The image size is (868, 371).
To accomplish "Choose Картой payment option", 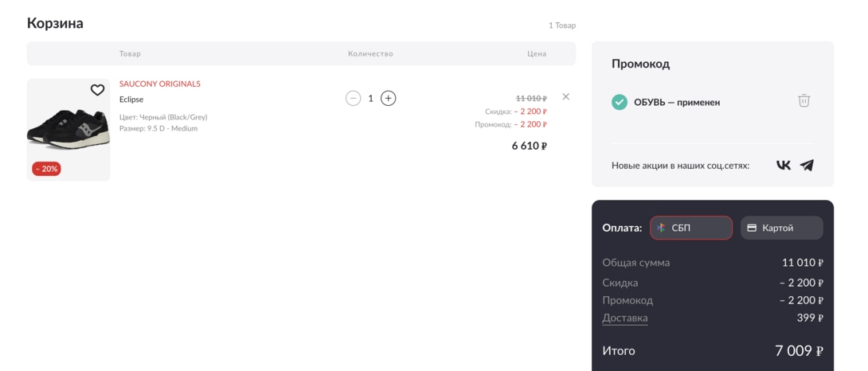I will (781, 228).
